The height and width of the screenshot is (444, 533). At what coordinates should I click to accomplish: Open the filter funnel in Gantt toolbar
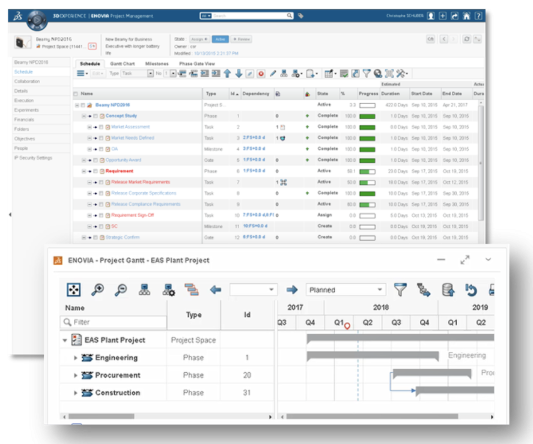400,290
